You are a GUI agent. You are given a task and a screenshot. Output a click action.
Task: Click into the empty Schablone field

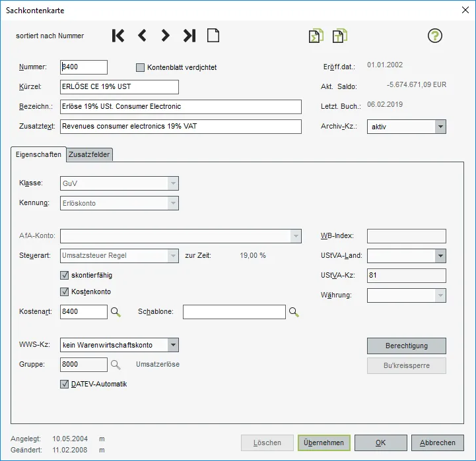click(234, 312)
